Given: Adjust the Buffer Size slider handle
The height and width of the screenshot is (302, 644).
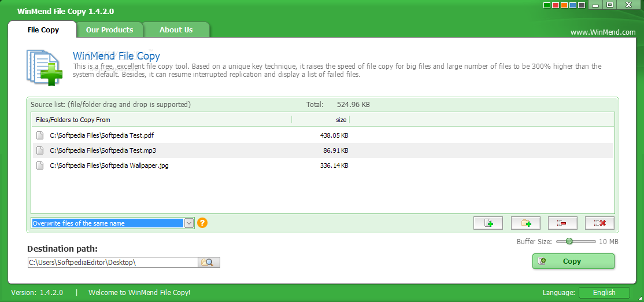Looking at the screenshot, I should (x=569, y=242).
